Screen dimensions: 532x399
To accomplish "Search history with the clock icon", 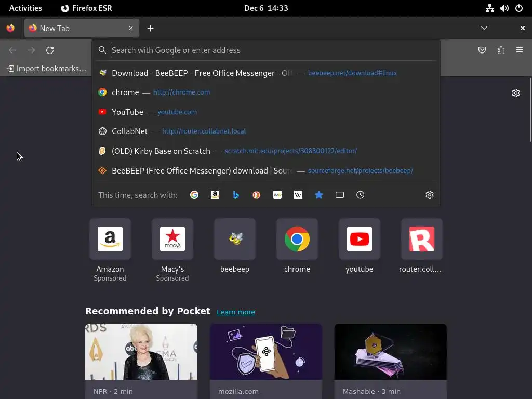I will (x=361, y=195).
